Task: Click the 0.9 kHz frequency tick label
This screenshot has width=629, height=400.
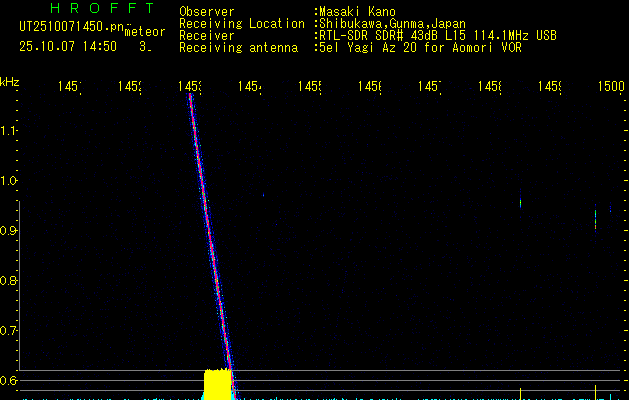Action: pos(10,231)
